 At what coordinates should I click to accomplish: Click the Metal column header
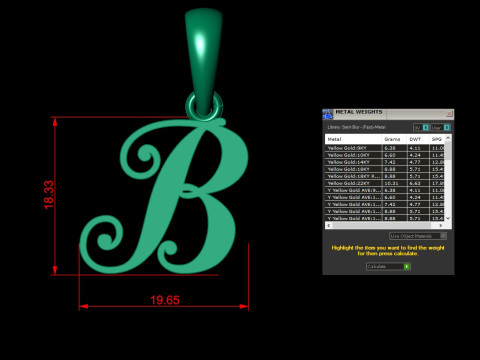coord(353,139)
